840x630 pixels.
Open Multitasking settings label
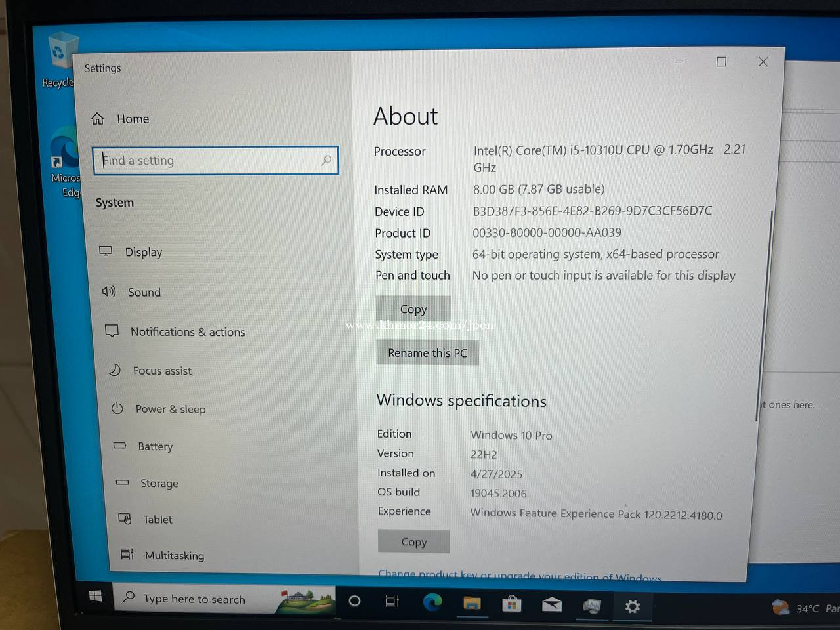click(175, 556)
